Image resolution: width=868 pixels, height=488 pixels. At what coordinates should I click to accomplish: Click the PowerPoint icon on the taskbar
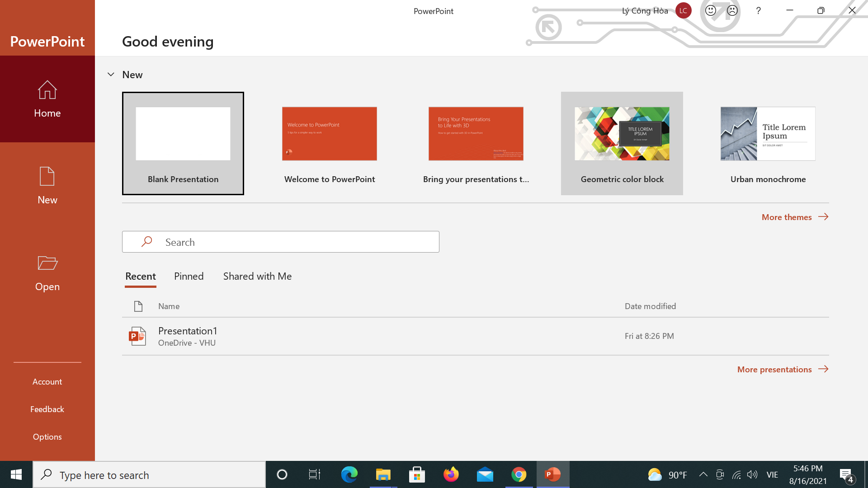pos(552,474)
